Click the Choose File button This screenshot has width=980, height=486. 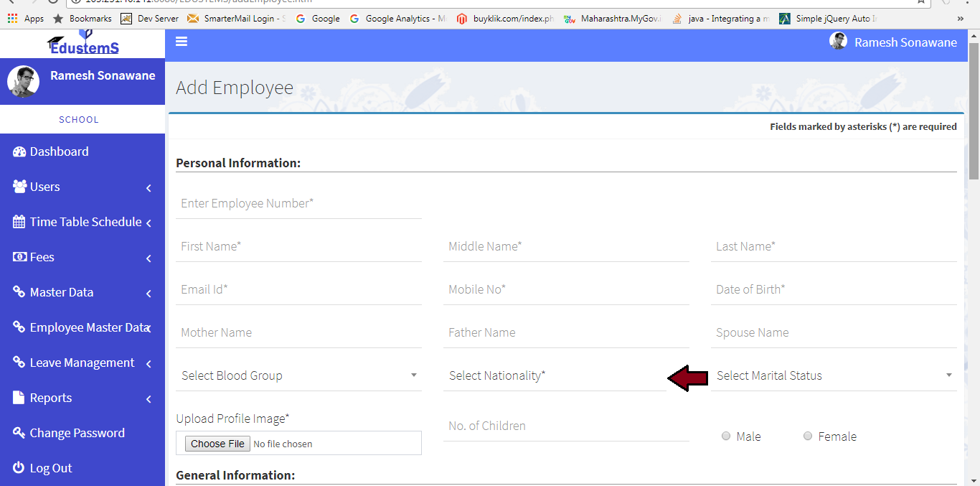click(217, 444)
